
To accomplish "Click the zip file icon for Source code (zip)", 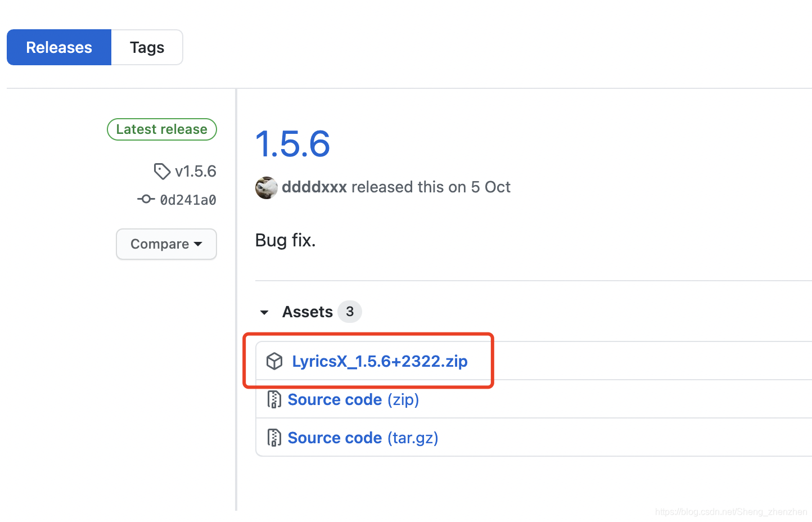I will 274,399.
